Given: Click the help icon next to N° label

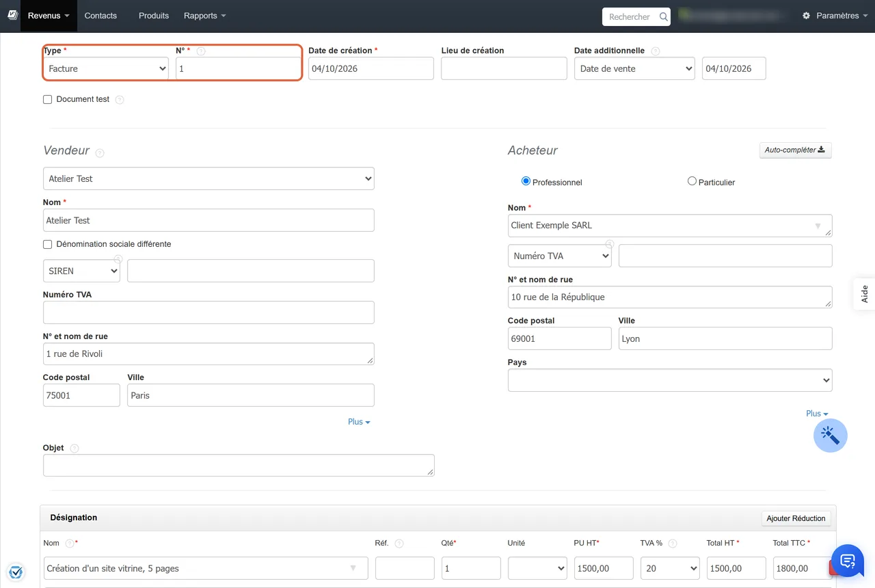Looking at the screenshot, I should (x=201, y=51).
